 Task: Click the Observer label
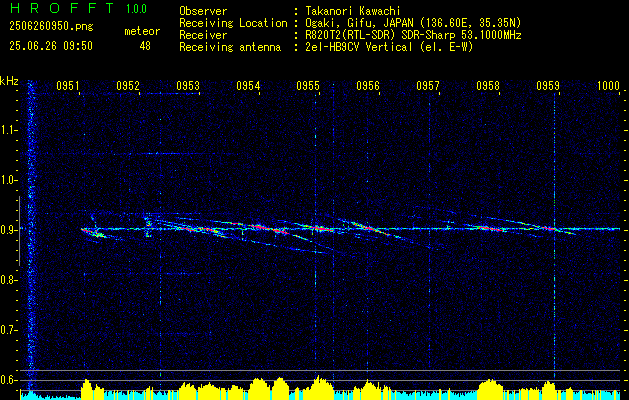(x=203, y=11)
